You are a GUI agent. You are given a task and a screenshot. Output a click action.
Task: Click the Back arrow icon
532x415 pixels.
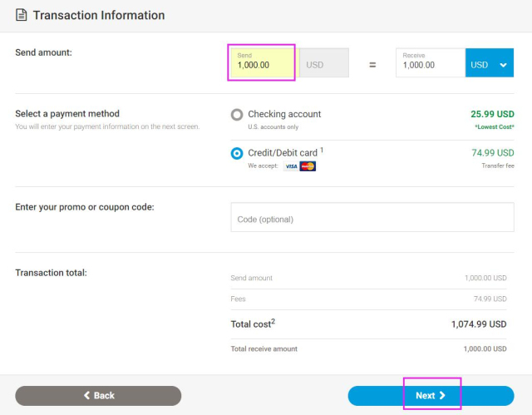coord(86,396)
